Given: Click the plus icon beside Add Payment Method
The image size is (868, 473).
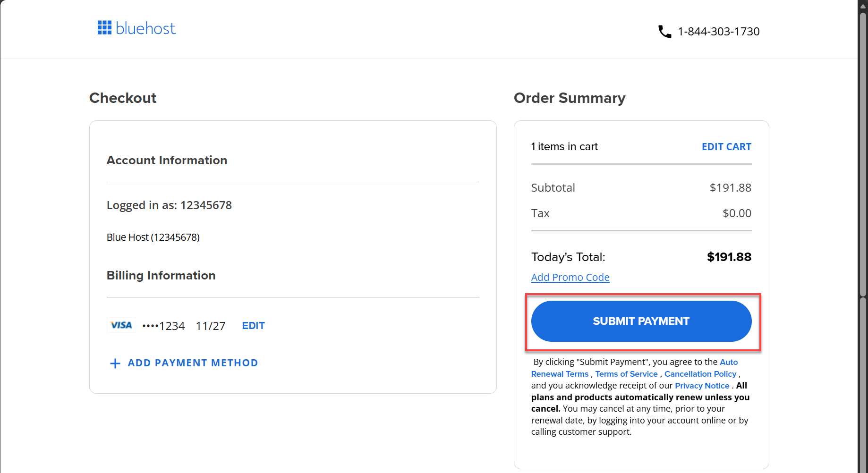Looking at the screenshot, I should point(115,363).
